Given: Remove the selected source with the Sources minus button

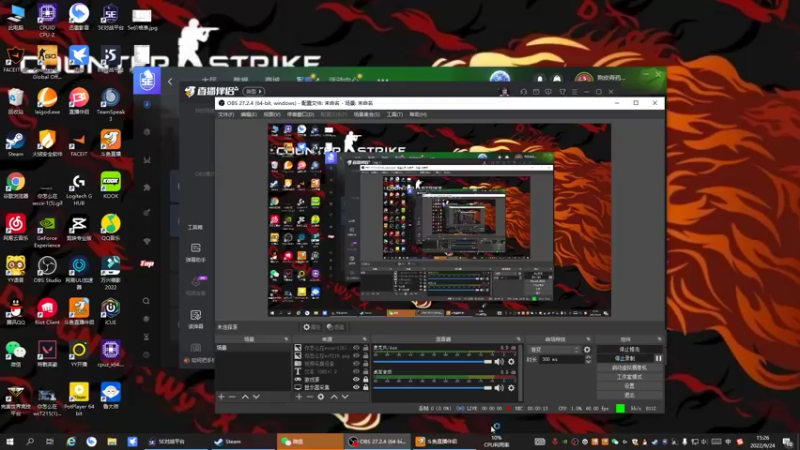Looking at the screenshot, I should pyautogui.click(x=310, y=397).
